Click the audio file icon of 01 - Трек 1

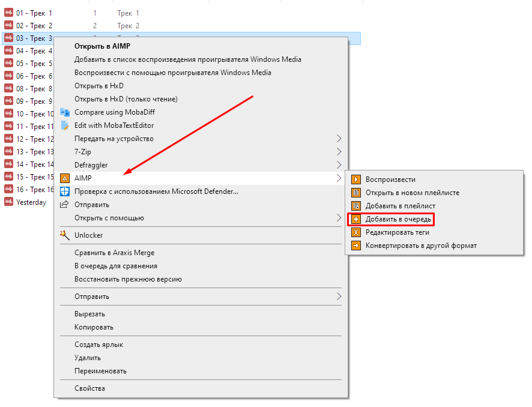coord(8,13)
